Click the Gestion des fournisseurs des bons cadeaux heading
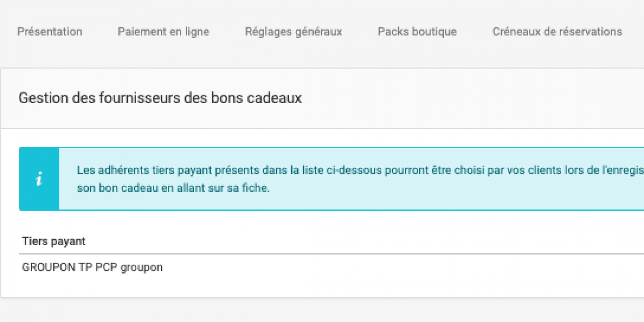The height and width of the screenshot is (322, 644). pyautogui.click(x=160, y=98)
